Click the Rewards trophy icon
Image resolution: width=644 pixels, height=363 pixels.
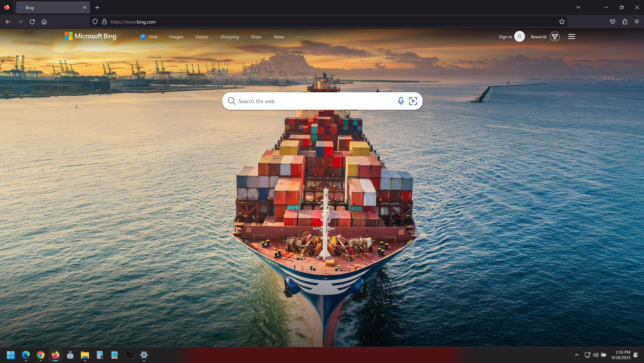tap(555, 37)
